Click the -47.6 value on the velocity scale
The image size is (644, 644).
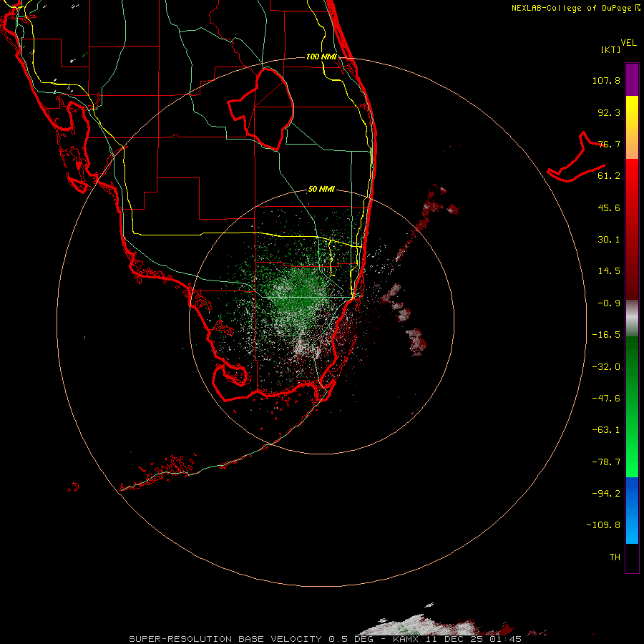tap(606, 399)
